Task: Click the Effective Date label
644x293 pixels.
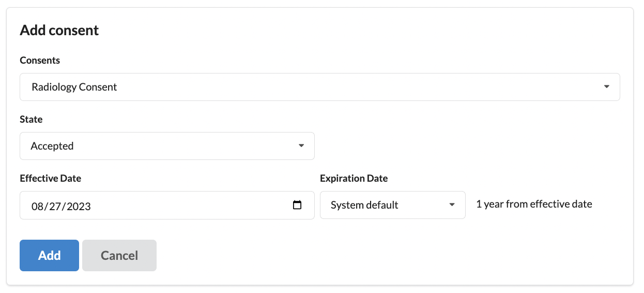Action: [51, 179]
